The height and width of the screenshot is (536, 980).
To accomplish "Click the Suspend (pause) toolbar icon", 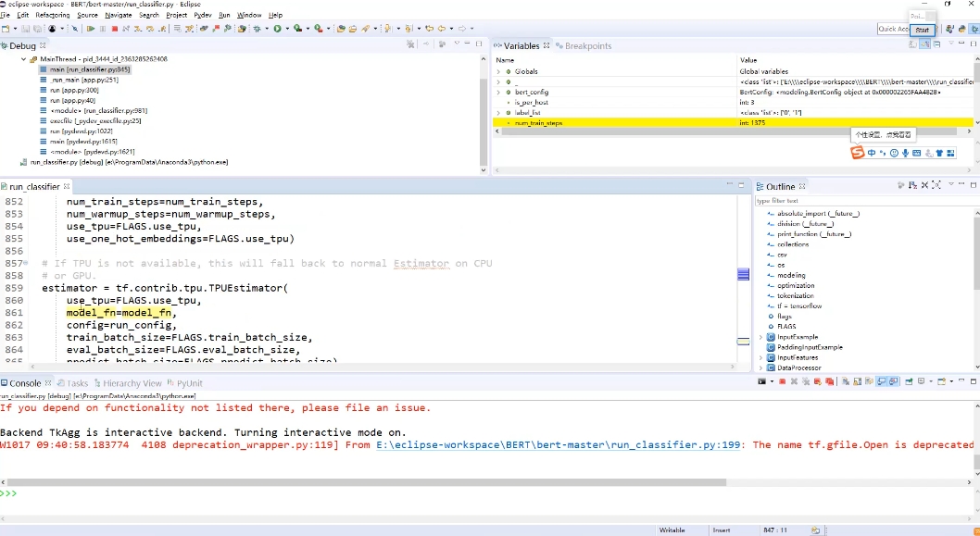I will click(102, 30).
